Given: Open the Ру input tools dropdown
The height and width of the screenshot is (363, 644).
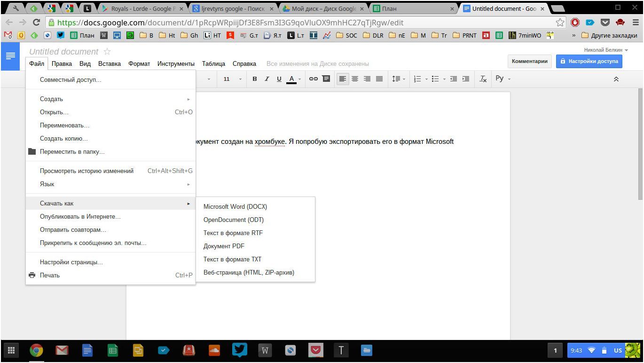Looking at the screenshot, I should (x=503, y=79).
